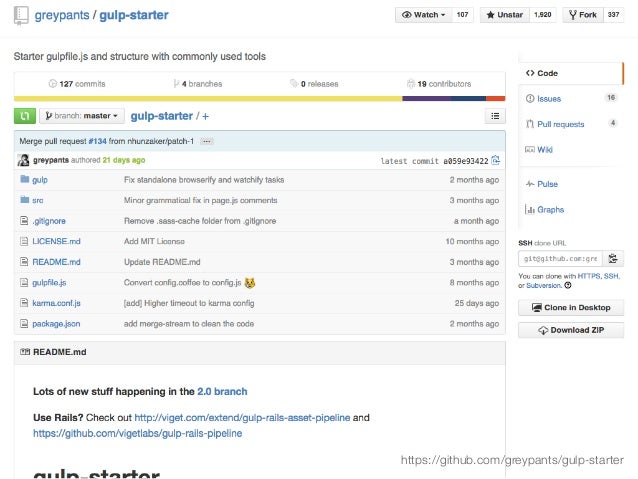Image resolution: width=638 pixels, height=479 pixels.
Task: Show the 19 contributors
Action: 439,84
